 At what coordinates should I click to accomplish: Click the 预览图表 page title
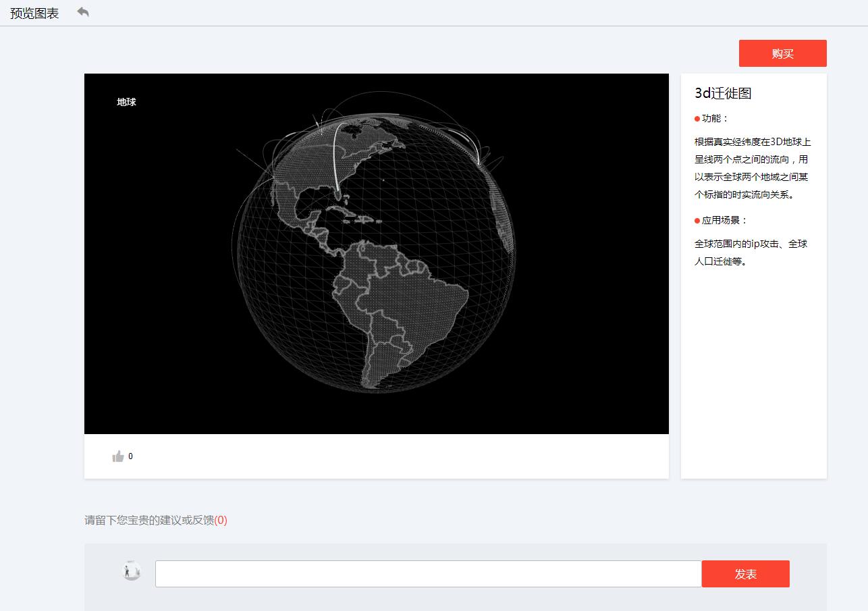pyautogui.click(x=34, y=13)
